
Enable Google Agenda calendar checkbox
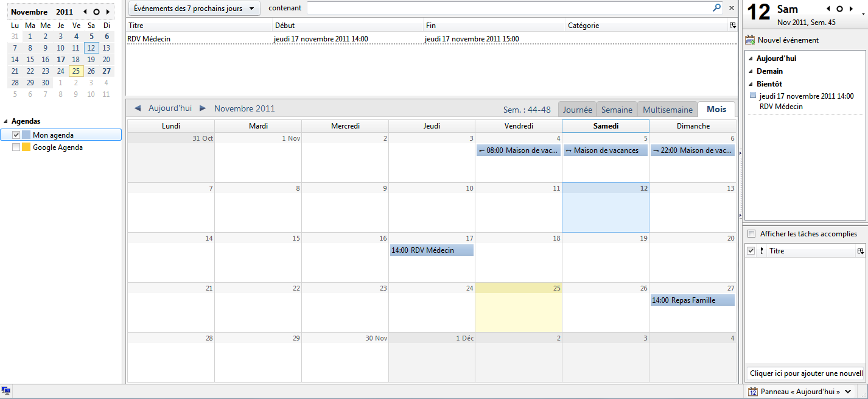point(16,147)
